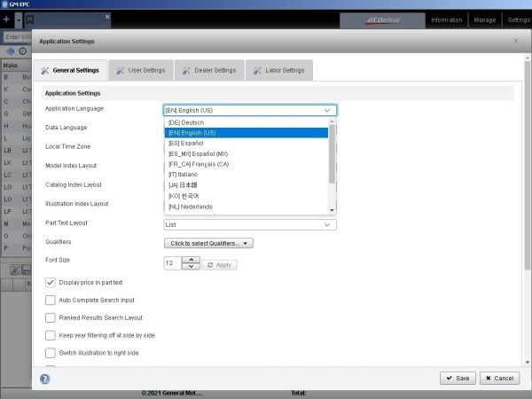The height and width of the screenshot is (399, 532).
Task: Increase font size with up stepper
Action: [x=191, y=260]
